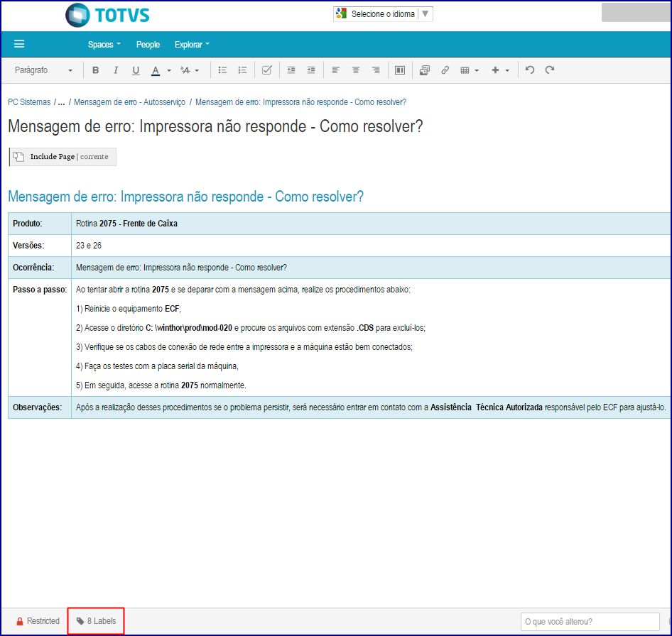Screen dimensions: 672x636
Task: Click step '5) Em seguida, acesse a rotina'
Action: (161, 385)
